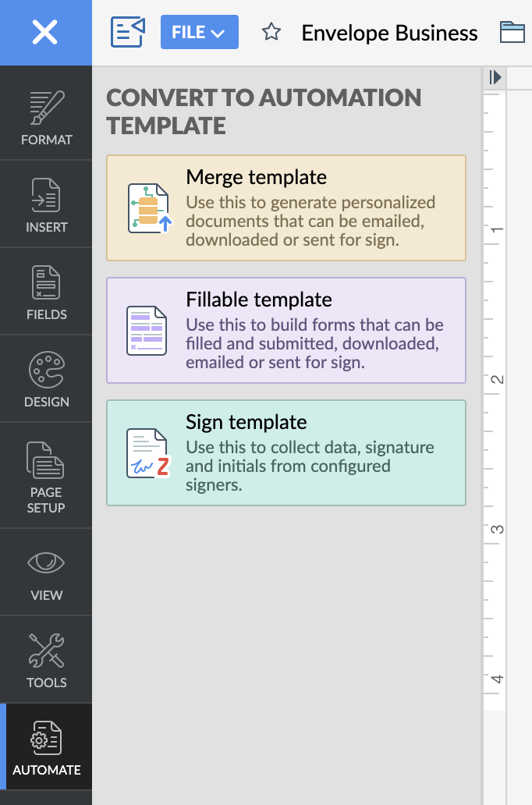Star the document as favorite
This screenshot has width=532, height=805.
click(271, 33)
